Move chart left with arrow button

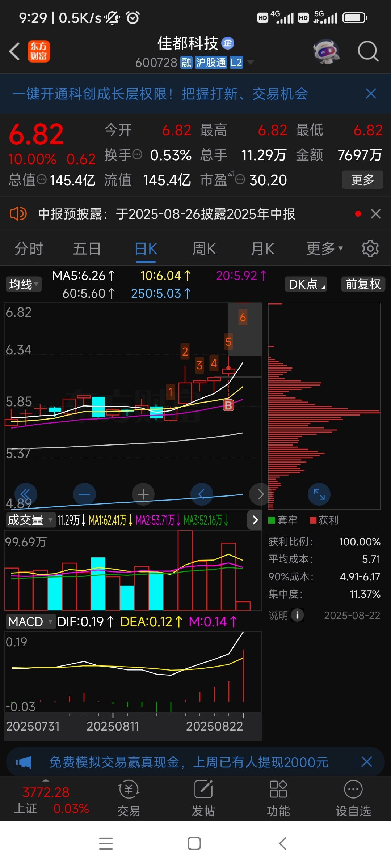(x=202, y=494)
